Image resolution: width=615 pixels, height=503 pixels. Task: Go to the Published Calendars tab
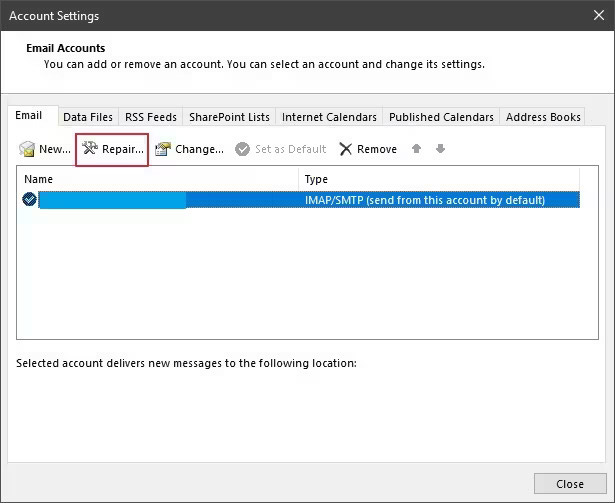pos(441,117)
